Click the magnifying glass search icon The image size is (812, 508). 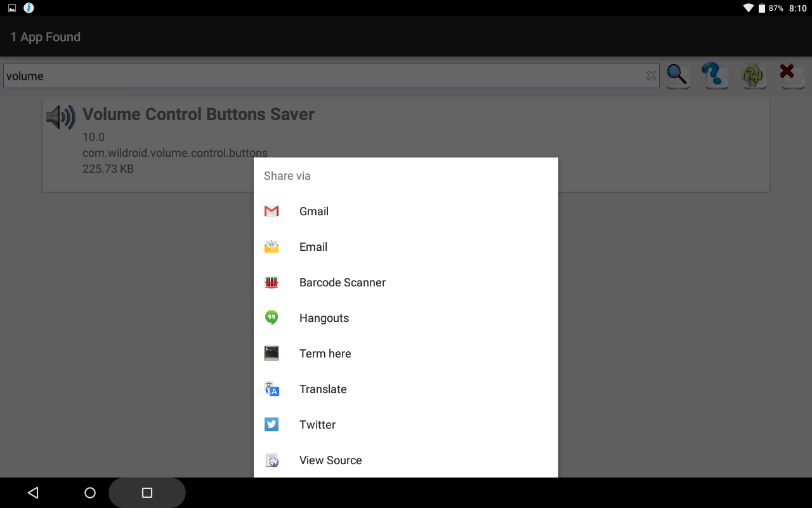pos(678,76)
